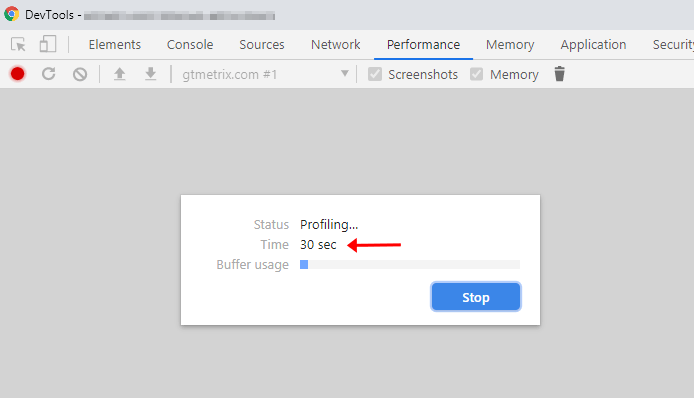The height and width of the screenshot is (398, 694).
Task: Click the Buffer usage progress bar
Action: [410, 265]
